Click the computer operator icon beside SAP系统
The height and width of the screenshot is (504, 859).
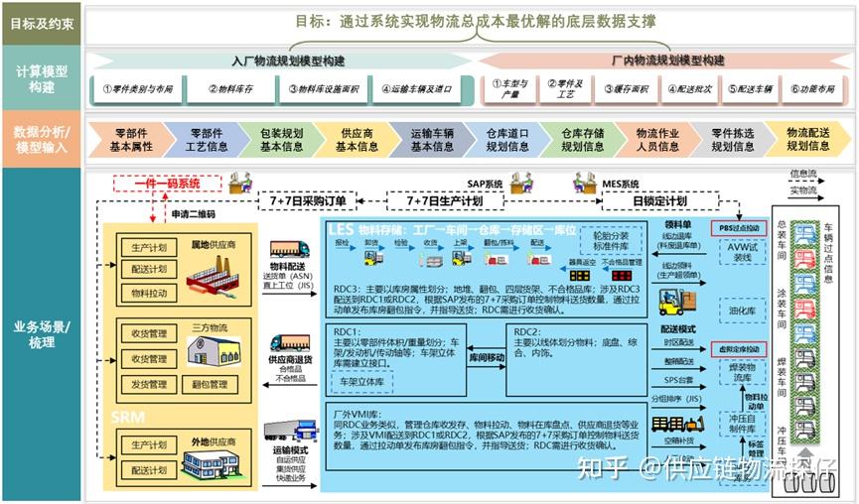521,183
